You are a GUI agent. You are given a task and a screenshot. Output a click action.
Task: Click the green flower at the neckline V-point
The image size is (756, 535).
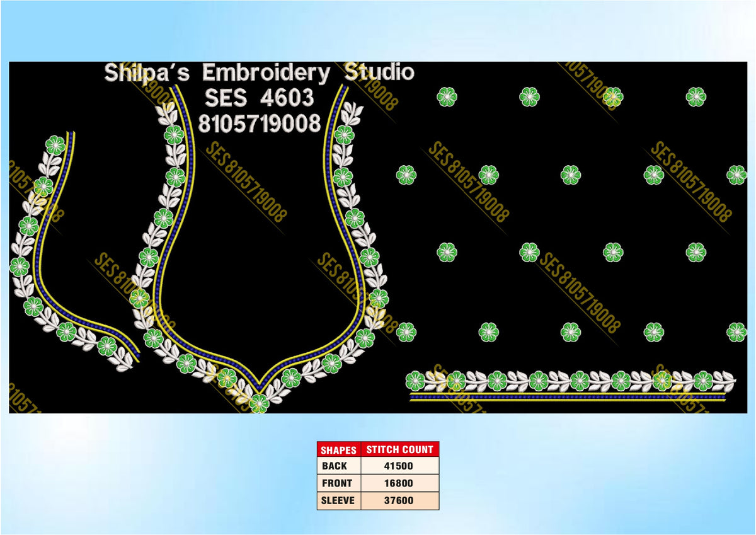258,403
